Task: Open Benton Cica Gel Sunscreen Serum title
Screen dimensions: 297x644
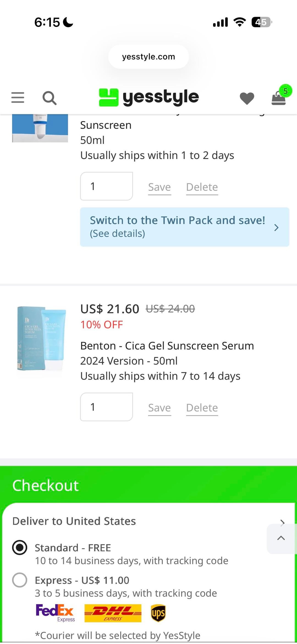Action: pos(167,346)
